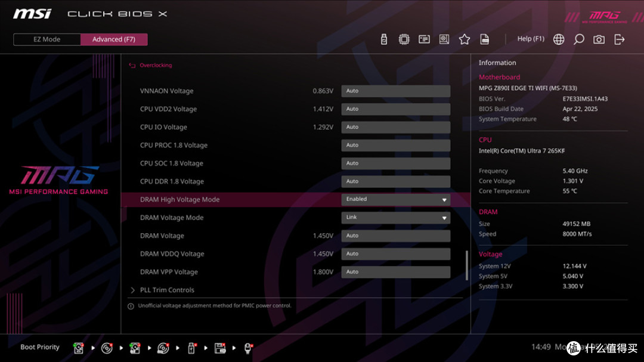The width and height of the screenshot is (644, 362).
Task: Click the Motherboard heading in Information panel
Action: (x=500, y=77)
